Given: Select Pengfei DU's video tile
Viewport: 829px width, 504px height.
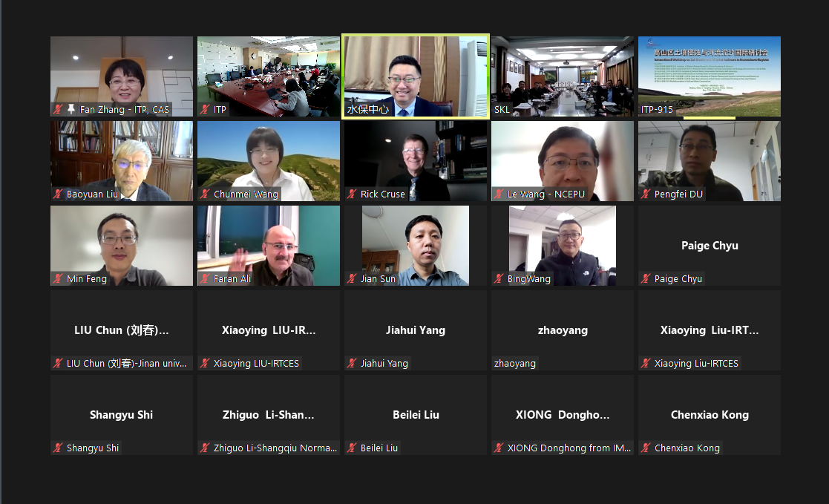Looking at the screenshot, I should [x=710, y=161].
